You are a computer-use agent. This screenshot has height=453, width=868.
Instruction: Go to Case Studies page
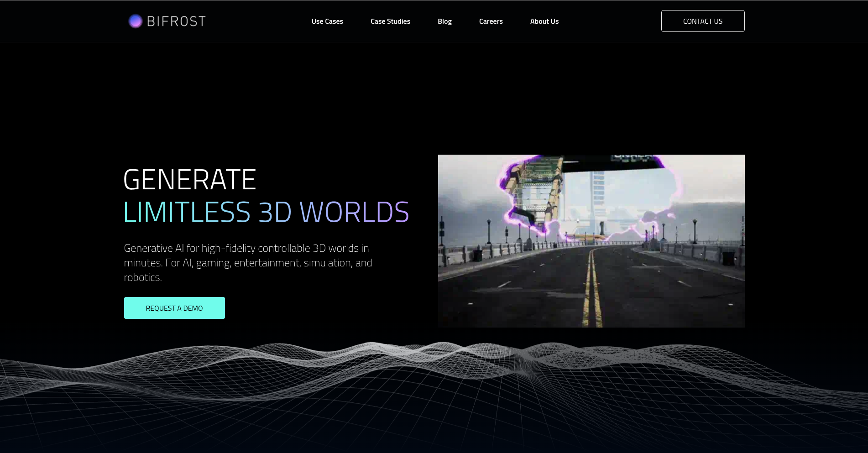coord(390,21)
